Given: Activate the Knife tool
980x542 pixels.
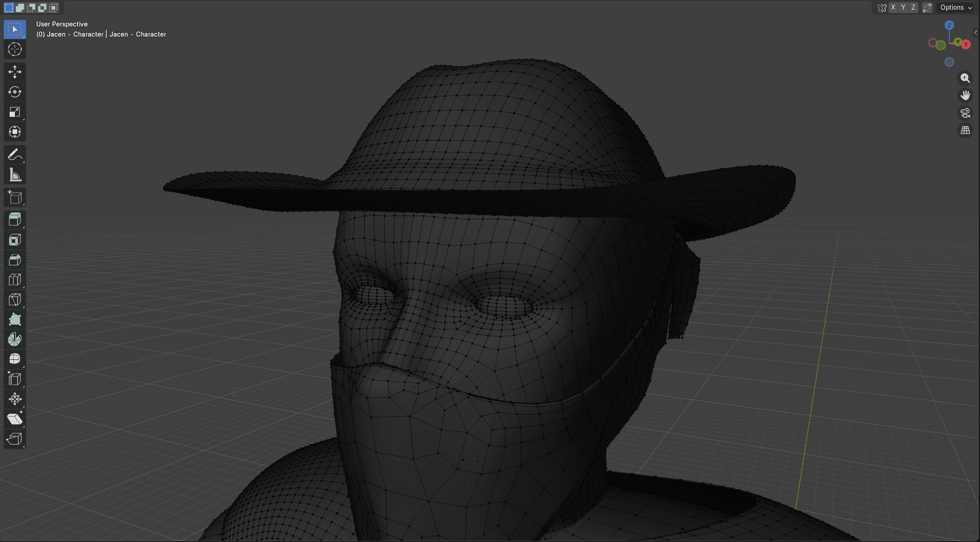Looking at the screenshot, I should pyautogui.click(x=14, y=300).
